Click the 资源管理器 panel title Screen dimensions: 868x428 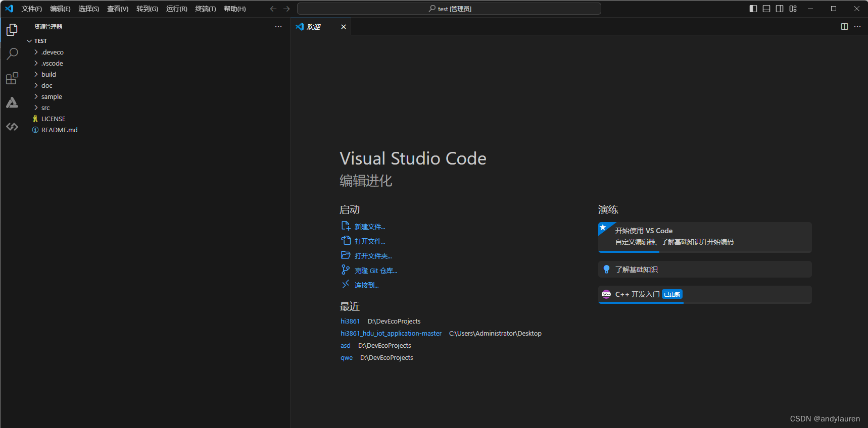[x=49, y=27]
